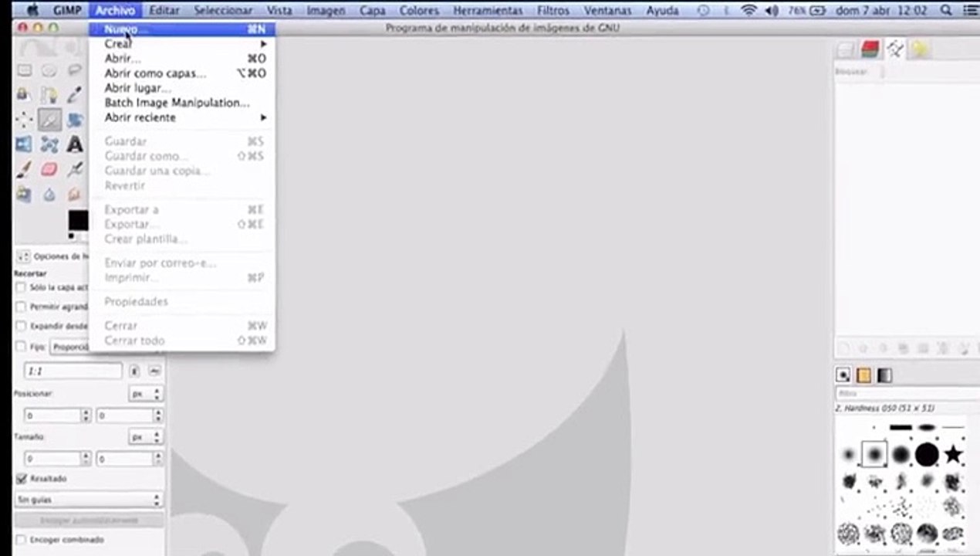
Task: Select the Text tool (letter A)
Action: coord(74,144)
